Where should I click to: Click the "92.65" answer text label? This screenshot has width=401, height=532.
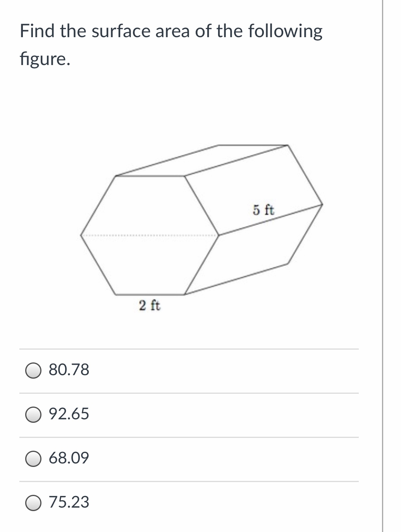click(x=69, y=414)
